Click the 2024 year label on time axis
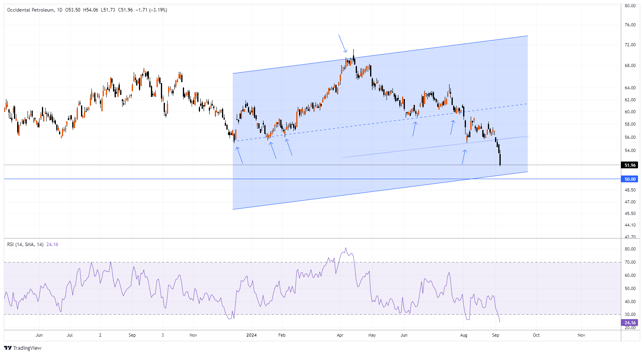Viewport: 644px width, 355px height. point(252,335)
